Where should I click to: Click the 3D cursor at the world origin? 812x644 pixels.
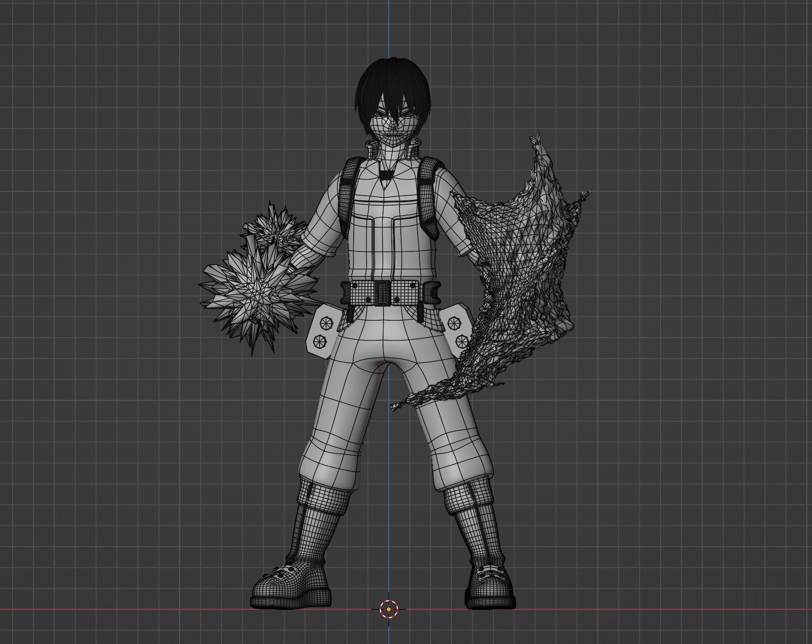click(389, 609)
